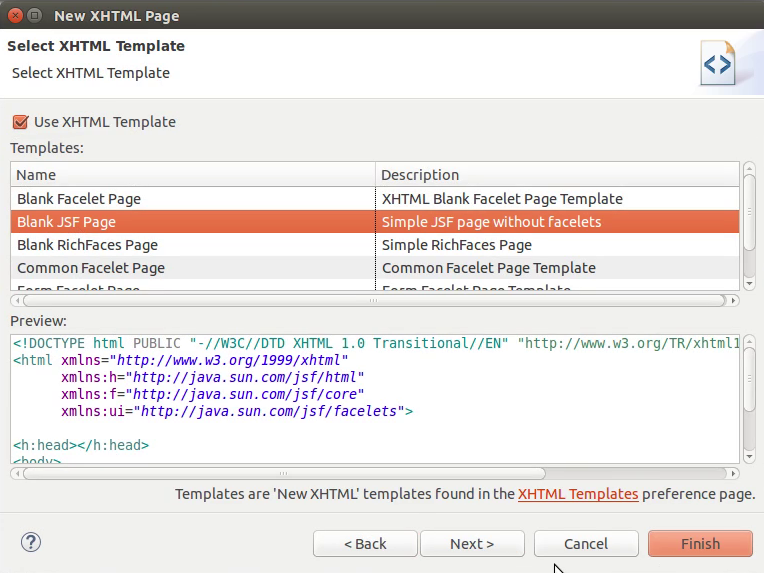Viewport: 764px width, 573px height.
Task: Click the XHTML Blank Facelet Page Template description
Action: point(502,199)
